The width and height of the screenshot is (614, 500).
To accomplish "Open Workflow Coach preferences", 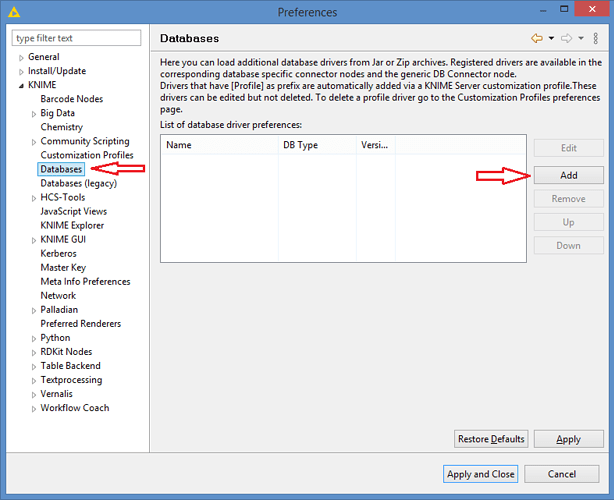I will click(x=75, y=408).
